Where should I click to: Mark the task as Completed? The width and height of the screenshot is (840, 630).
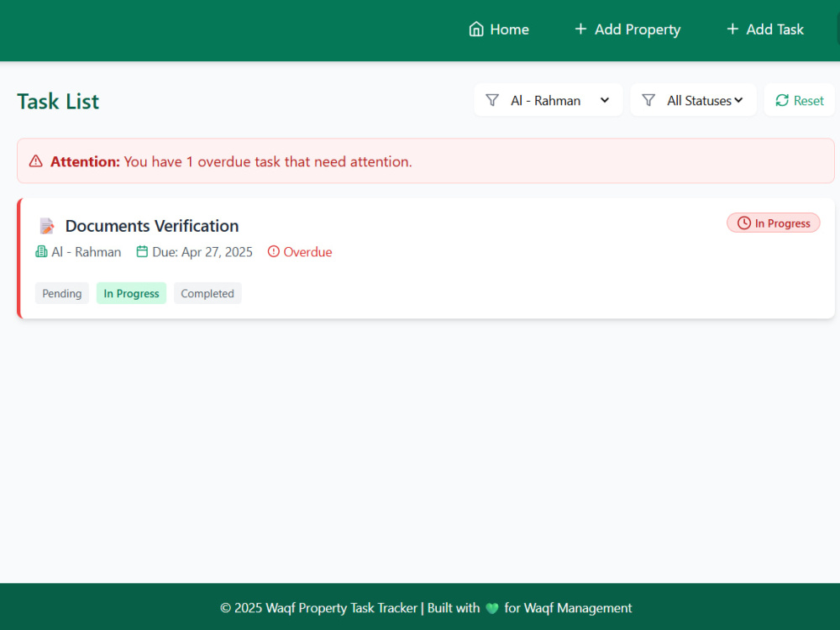pyautogui.click(x=207, y=293)
